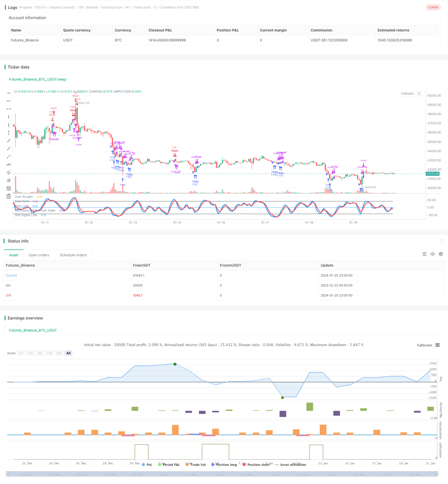Select the parallel channel lines tool

point(9,172)
